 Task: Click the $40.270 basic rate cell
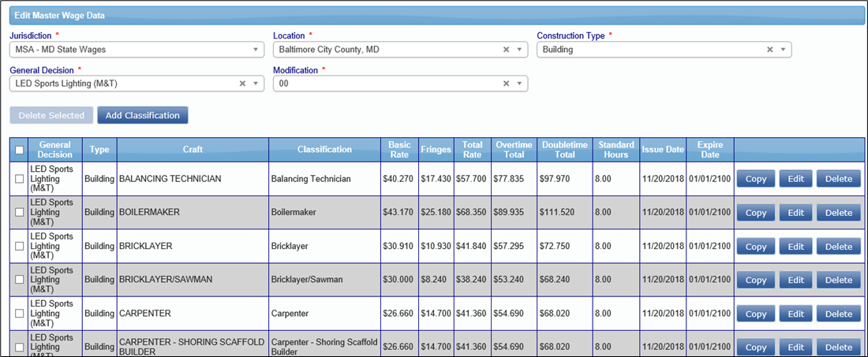click(x=400, y=179)
